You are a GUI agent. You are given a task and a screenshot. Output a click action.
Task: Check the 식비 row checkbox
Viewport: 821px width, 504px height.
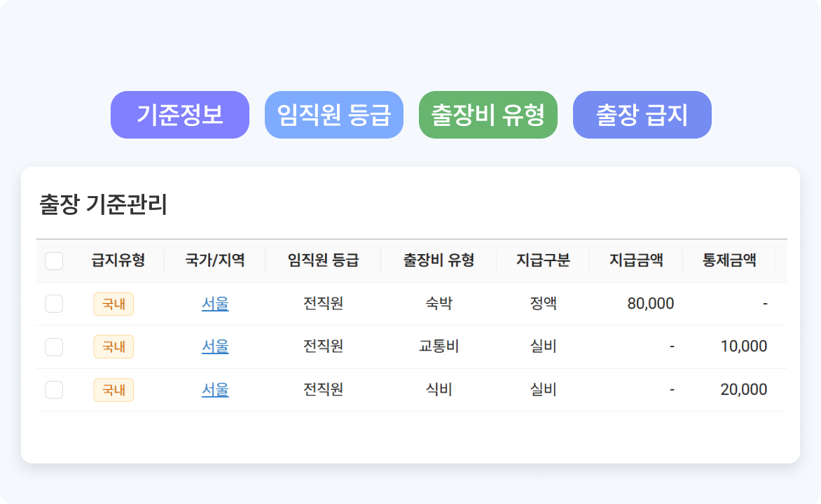pyautogui.click(x=54, y=390)
